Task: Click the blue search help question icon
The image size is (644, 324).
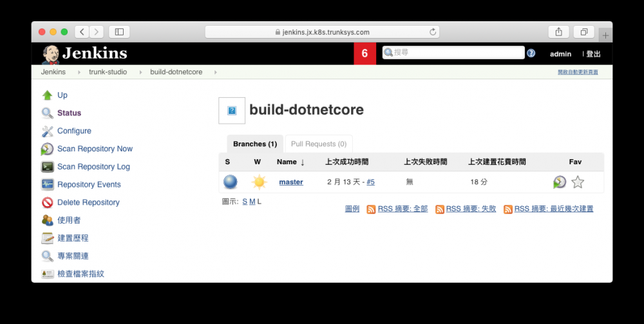Action: (x=531, y=53)
